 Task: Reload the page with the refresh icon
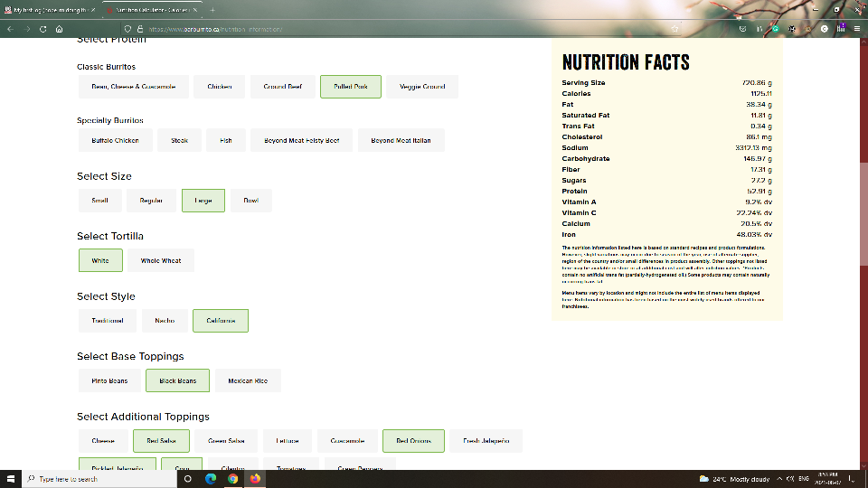click(42, 29)
